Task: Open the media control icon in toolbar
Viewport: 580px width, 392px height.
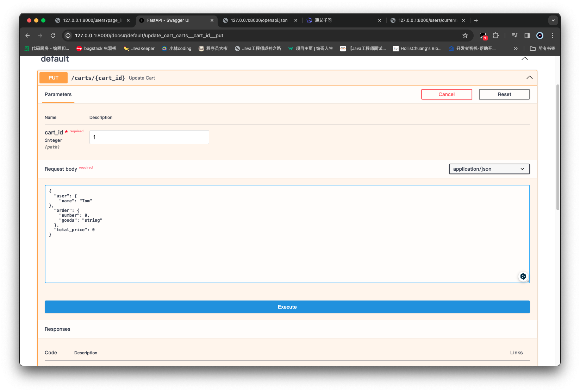Action: (514, 36)
